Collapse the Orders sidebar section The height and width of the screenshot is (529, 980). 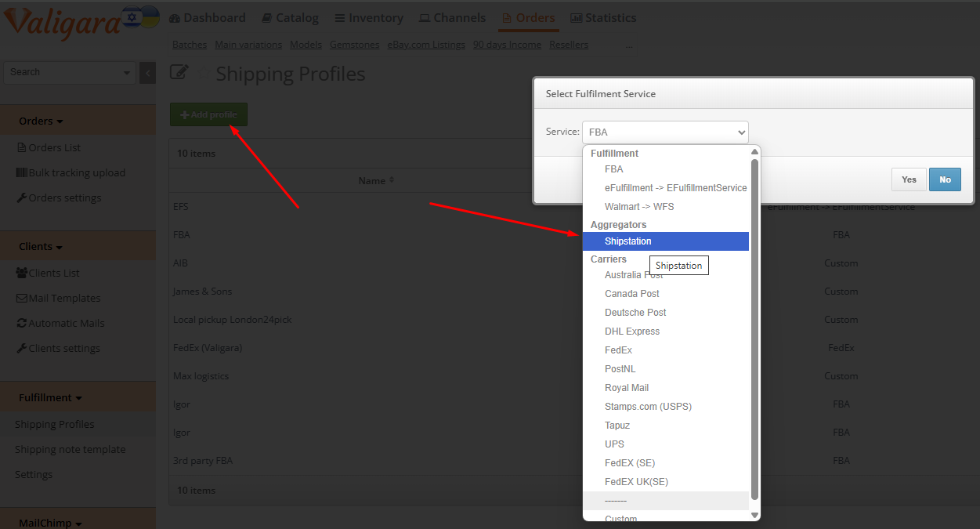(41, 121)
